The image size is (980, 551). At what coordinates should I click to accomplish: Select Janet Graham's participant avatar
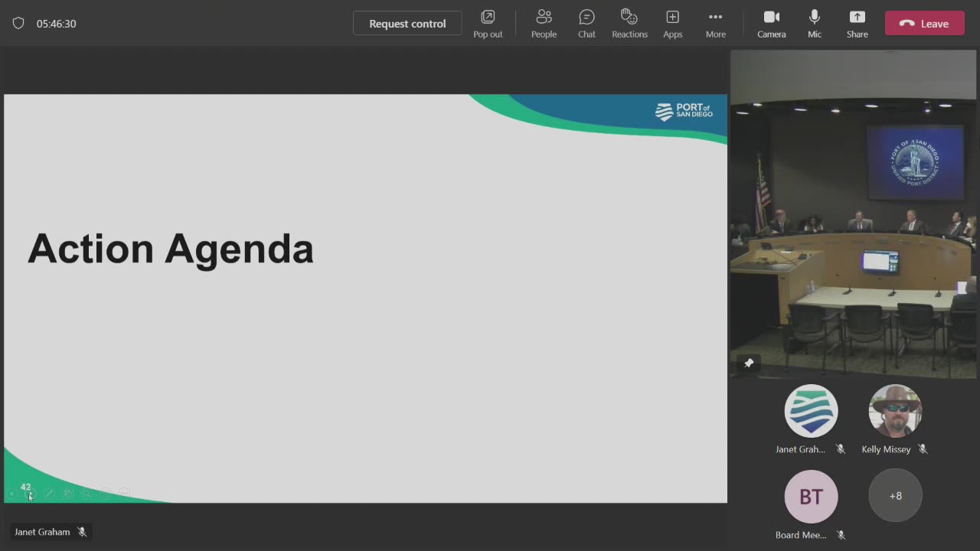tap(811, 411)
